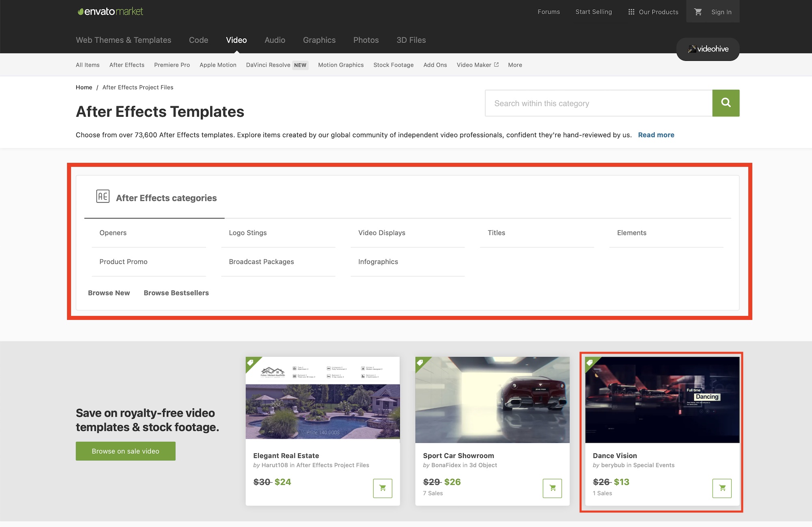Click the envato market logo

click(x=110, y=11)
